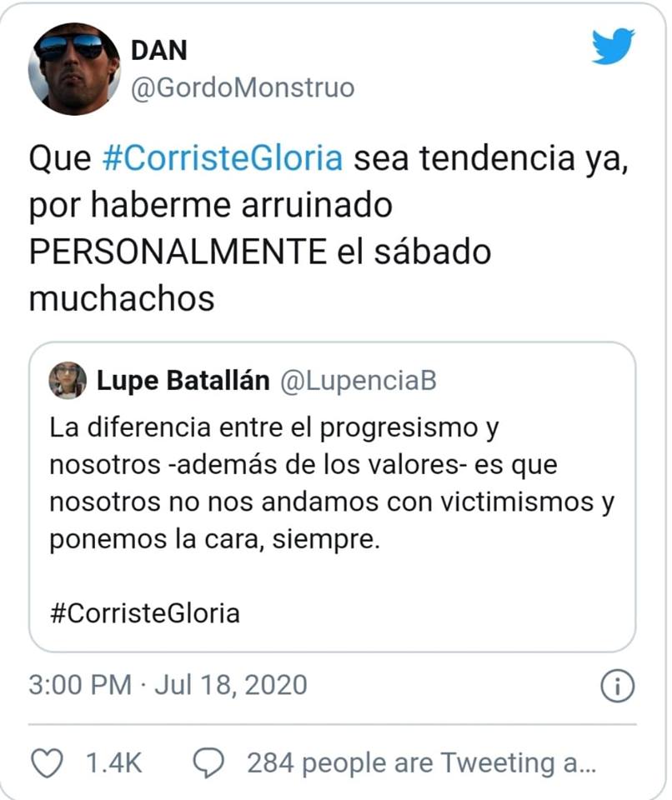The image size is (672, 800).
Task: Click the 1.4K likes count
Action: (x=115, y=762)
